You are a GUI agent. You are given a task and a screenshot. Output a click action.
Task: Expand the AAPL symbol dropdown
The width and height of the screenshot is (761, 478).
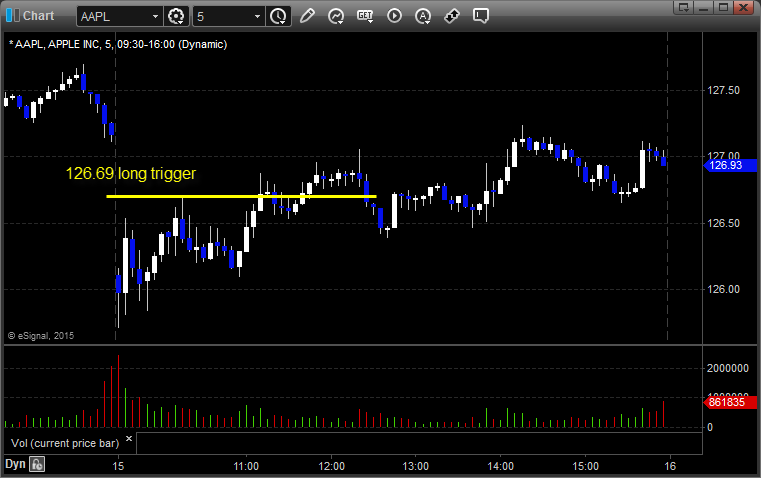pos(155,16)
